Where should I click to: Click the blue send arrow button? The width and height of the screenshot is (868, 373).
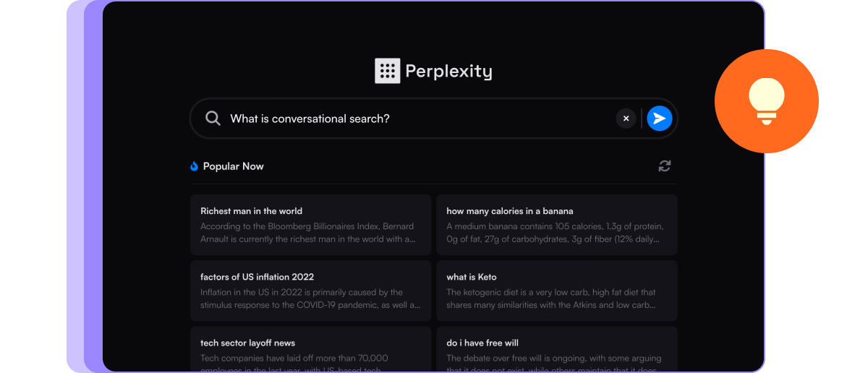pyautogui.click(x=659, y=119)
